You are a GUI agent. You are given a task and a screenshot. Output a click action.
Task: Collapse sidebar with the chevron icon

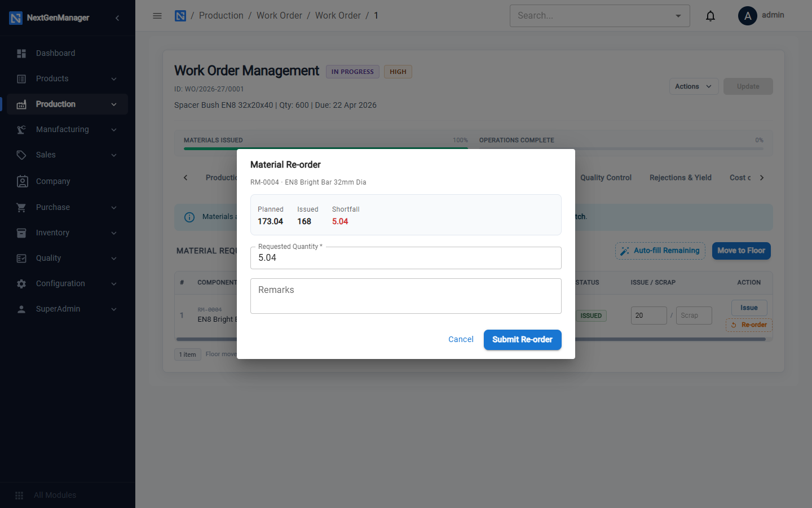coord(117,18)
